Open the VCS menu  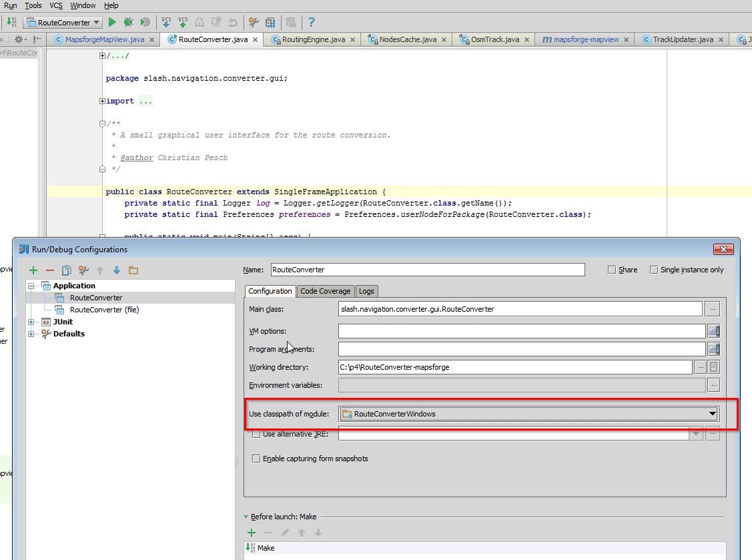(56, 5)
